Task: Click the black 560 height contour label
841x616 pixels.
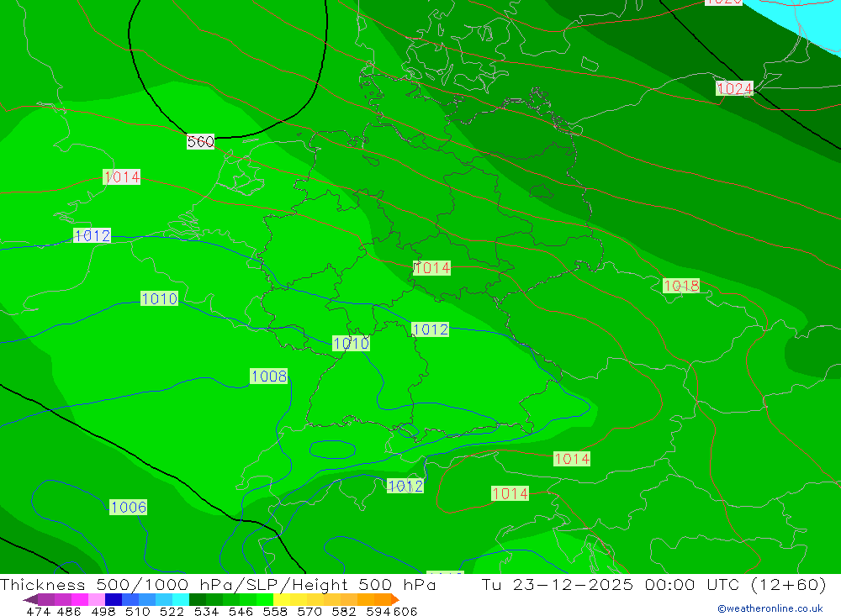Action: pos(201,141)
